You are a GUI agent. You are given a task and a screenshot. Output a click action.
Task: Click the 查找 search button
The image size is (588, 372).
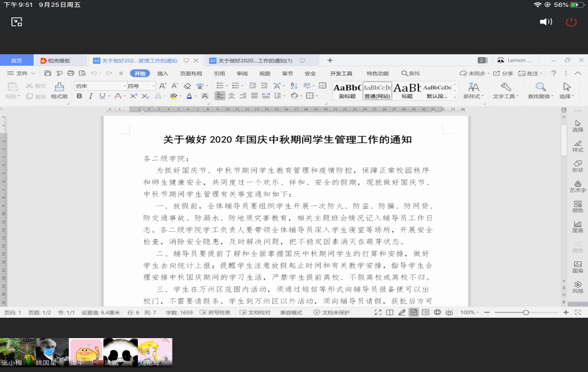[x=410, y=73]
